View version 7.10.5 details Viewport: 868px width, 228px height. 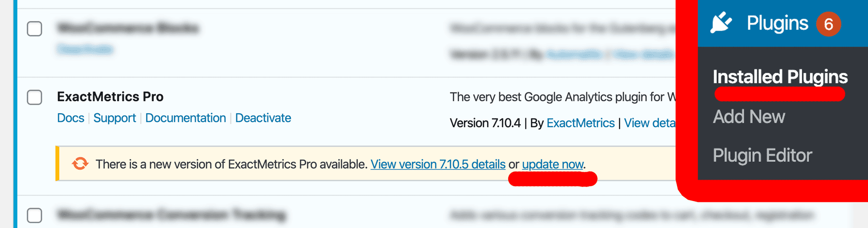pyautogui.click(x=438, y=164)
